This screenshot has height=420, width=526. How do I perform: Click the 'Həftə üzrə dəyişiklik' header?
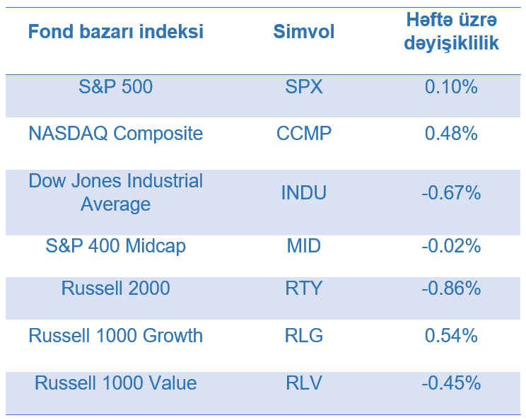pyautogui.click(x=451, y=32)
